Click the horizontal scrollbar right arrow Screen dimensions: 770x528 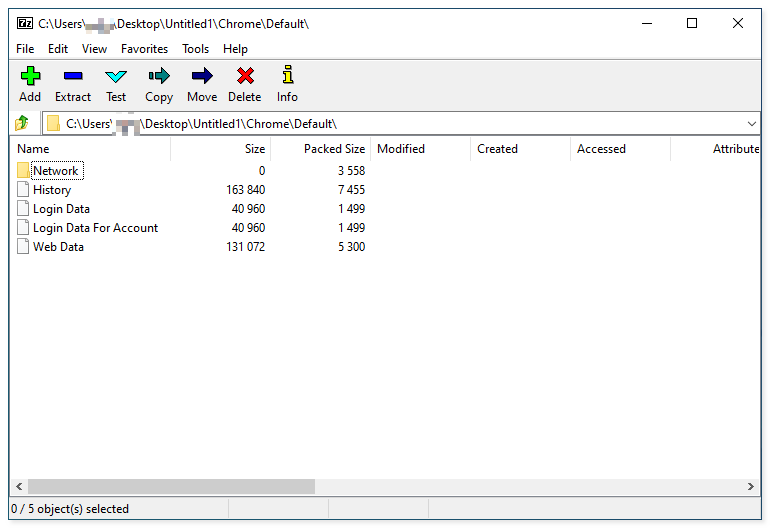coord(752,487)
